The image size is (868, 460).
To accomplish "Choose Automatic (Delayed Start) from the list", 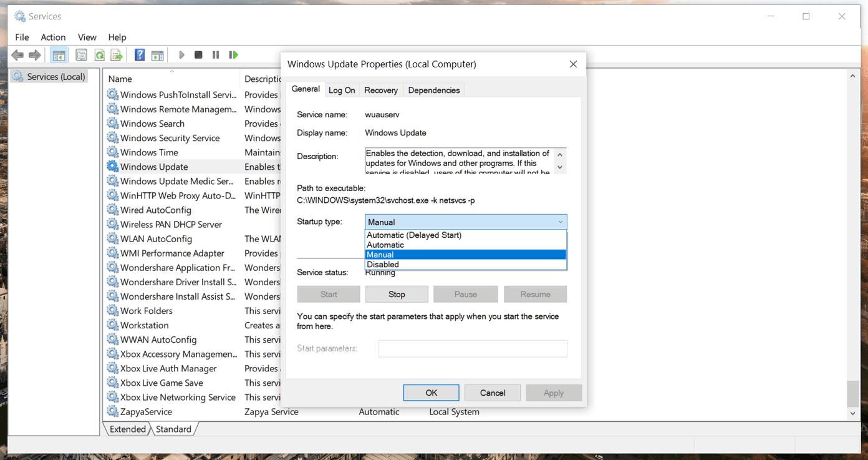I will click(466, 235).
